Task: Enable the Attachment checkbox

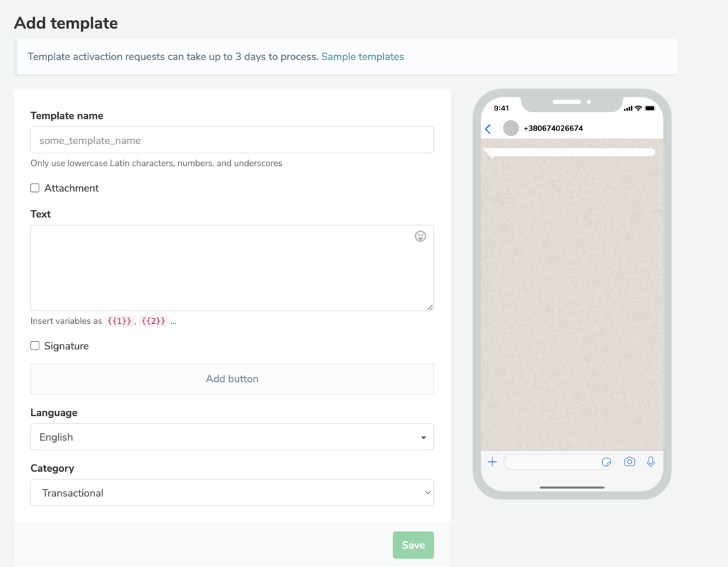Action: [x=35, y=188]
